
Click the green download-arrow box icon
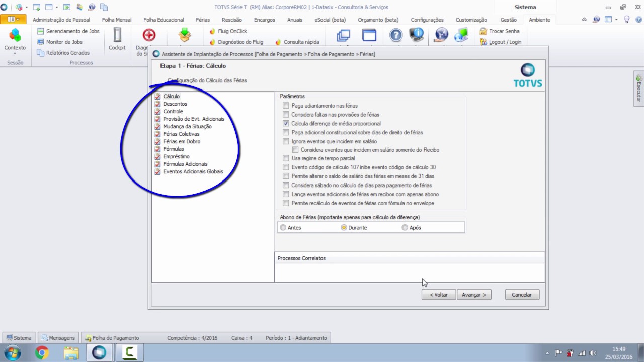point(185,35)
